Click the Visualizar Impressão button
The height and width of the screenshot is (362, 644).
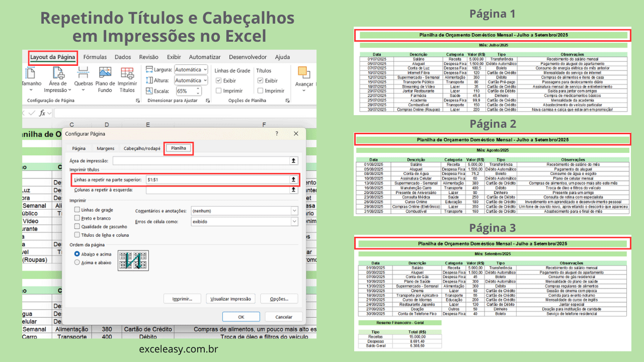[x=230, y=299]
